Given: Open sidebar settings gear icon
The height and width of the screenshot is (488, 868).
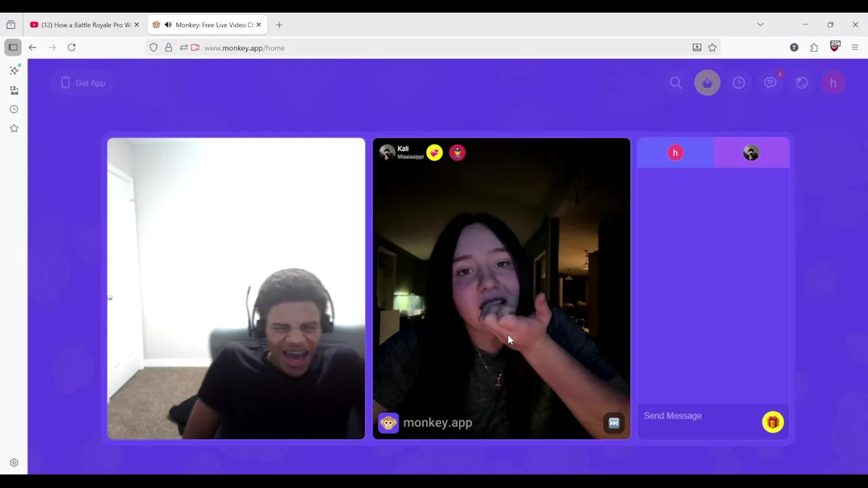Looking at the screenshot, I should (14, 463).
